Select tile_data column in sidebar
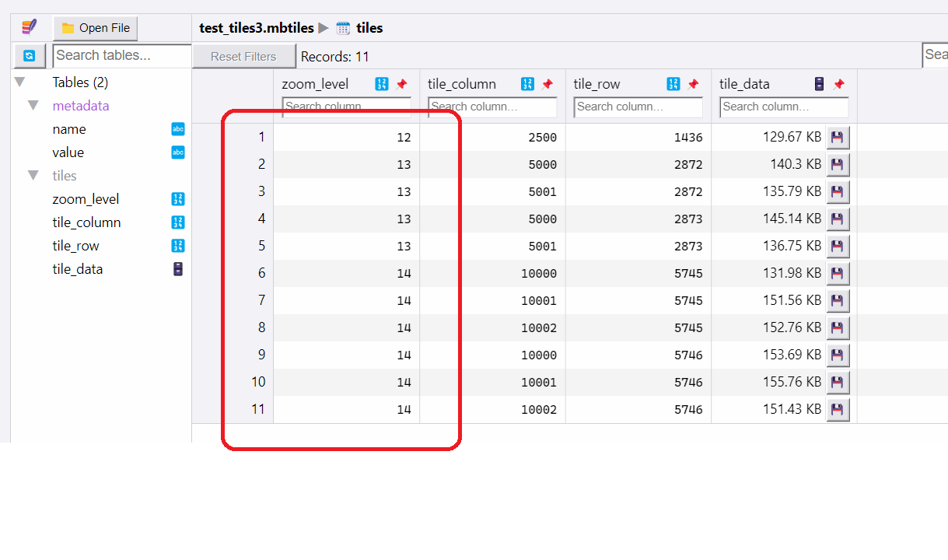Screen dimensions: 948x560 (x=78, y=269)
